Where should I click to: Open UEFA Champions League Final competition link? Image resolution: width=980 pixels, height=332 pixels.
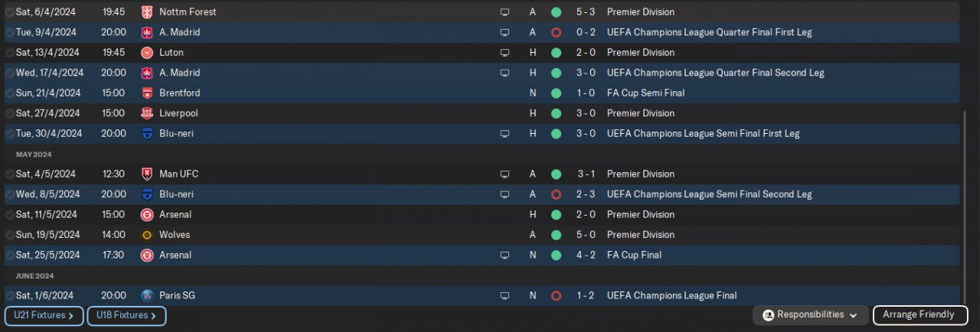pyautogui.click(x=671, y=295)
